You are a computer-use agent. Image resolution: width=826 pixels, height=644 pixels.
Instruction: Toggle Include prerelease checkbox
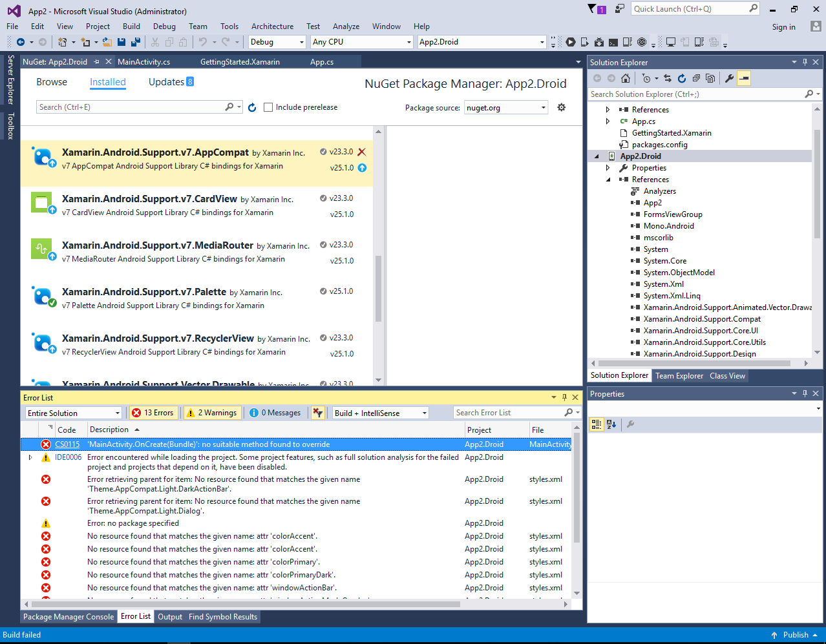pos(268,107)
